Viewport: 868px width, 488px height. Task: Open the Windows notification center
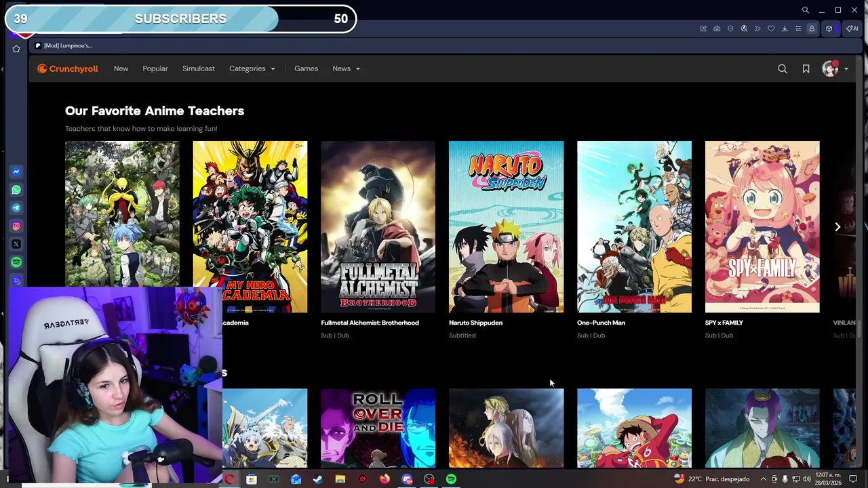(853, 479)
